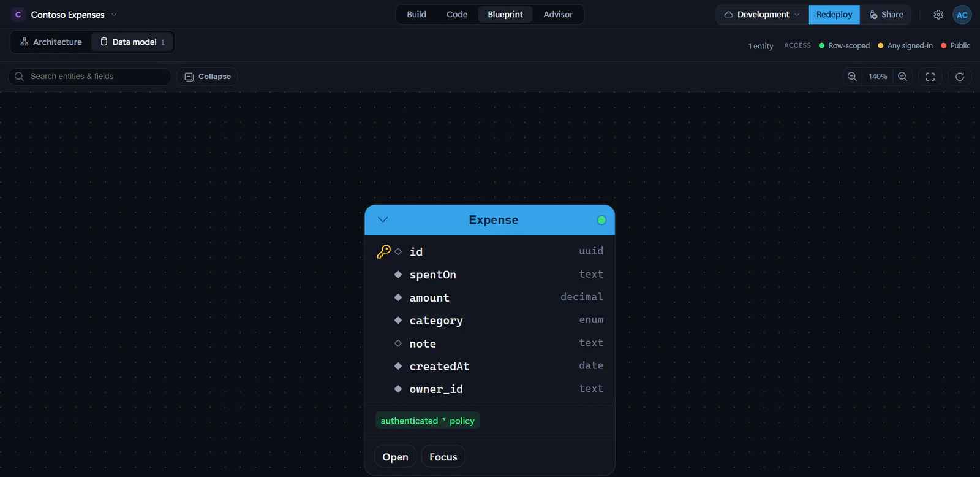Switch to the Advisor tab
The image size is (980, 477).
click(558, 15)
